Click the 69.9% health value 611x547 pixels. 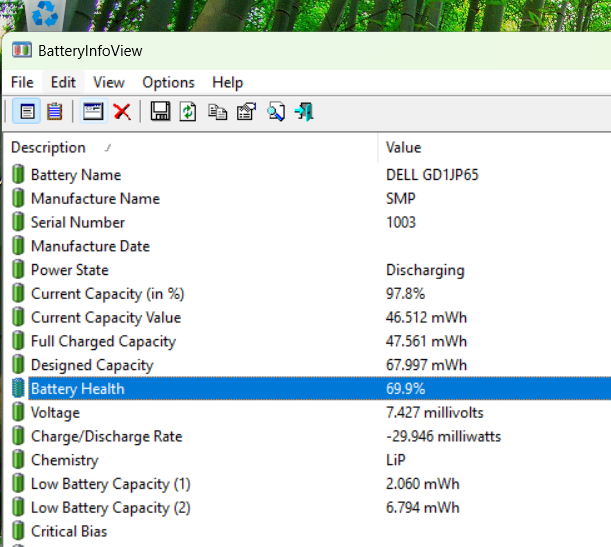click(x=405, y=388)
